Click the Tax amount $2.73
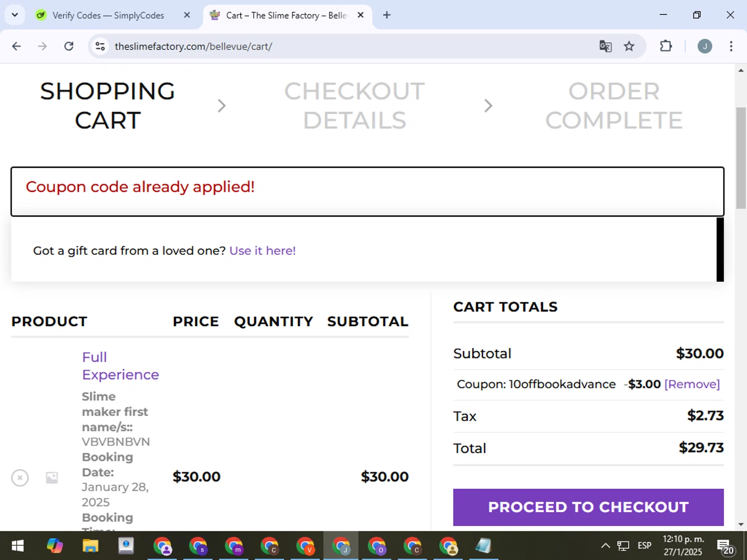This screenshot has width=747, height=560. point(705,416)
